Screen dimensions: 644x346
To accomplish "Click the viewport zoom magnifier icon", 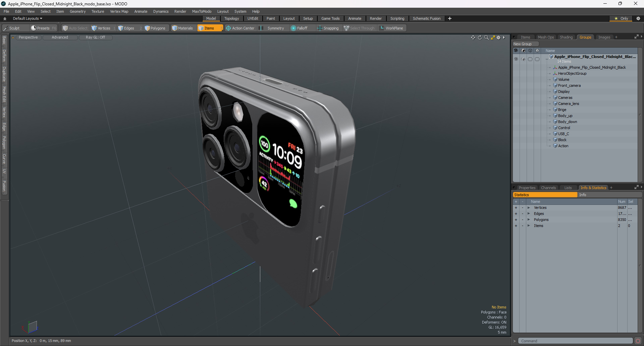I will click(486, 38).
